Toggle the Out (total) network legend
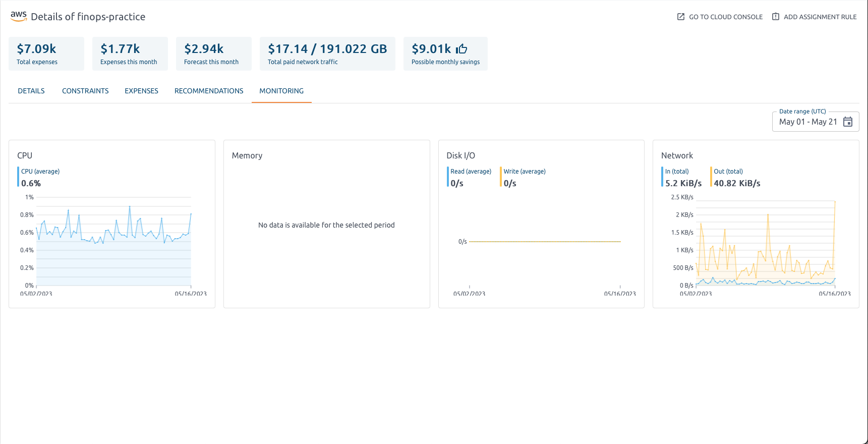 point(728,172)
